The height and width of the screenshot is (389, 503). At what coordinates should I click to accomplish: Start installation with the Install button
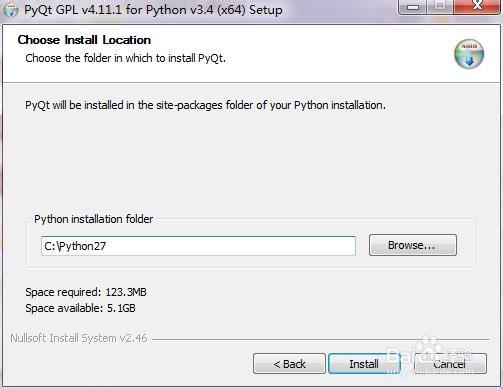pos(364,364)
